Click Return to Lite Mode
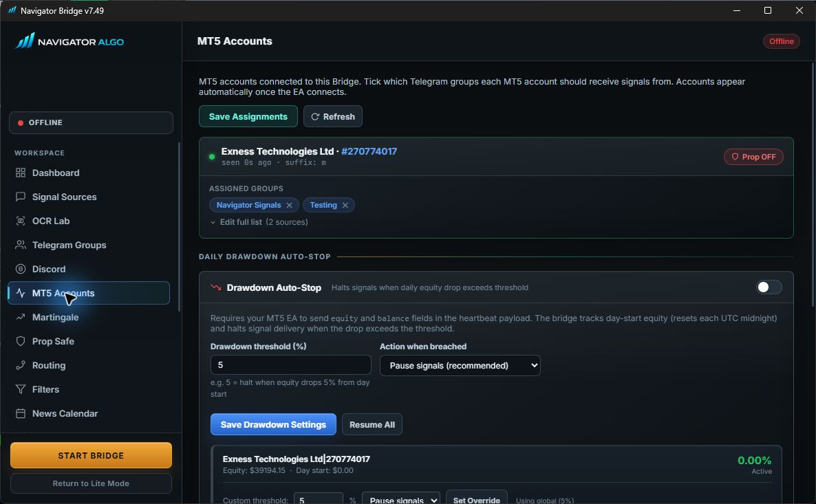This screenshot has width=816, height=504. (x=91, y=483)
